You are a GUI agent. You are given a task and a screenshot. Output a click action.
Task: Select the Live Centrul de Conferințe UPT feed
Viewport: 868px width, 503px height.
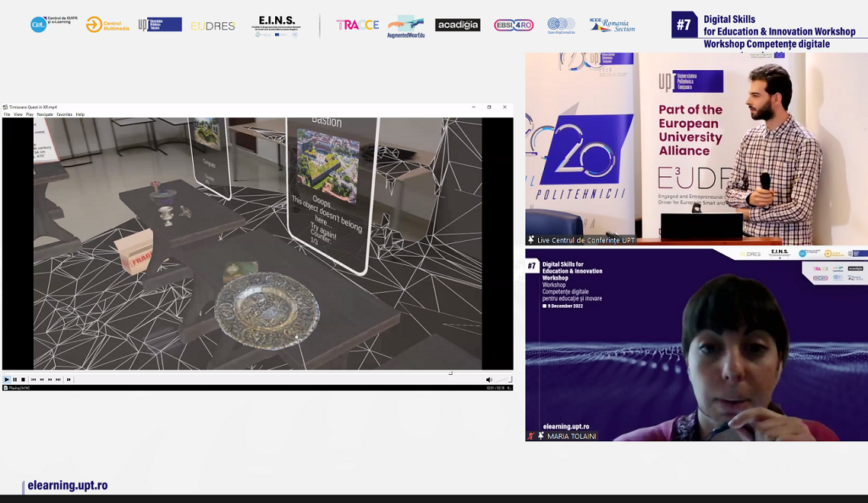[x=696, y=149]
